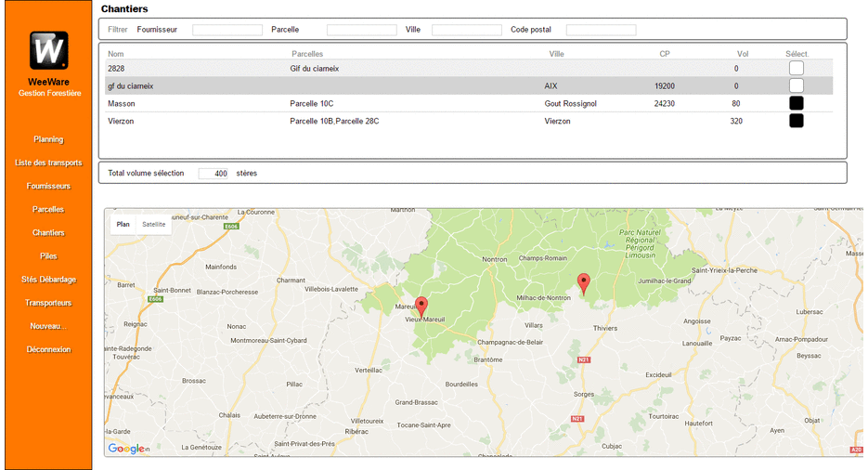Click the Fournisseur filter input field

click(227, 30)
